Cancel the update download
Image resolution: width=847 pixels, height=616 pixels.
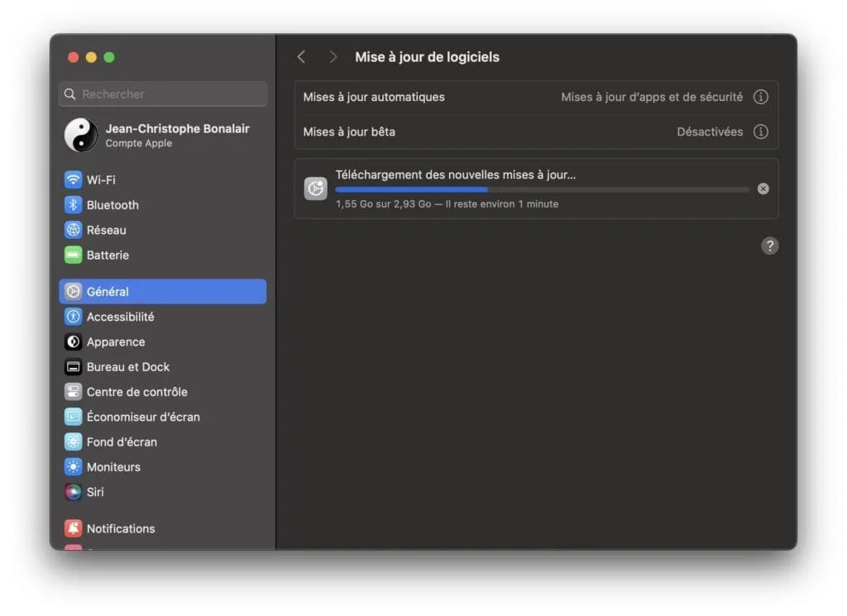point(763,189)
